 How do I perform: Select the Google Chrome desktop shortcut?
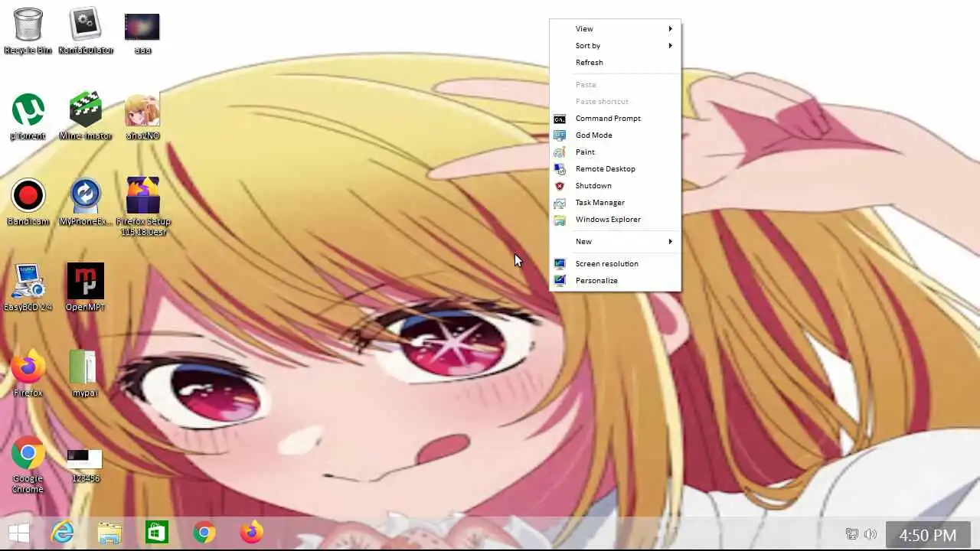28,465
